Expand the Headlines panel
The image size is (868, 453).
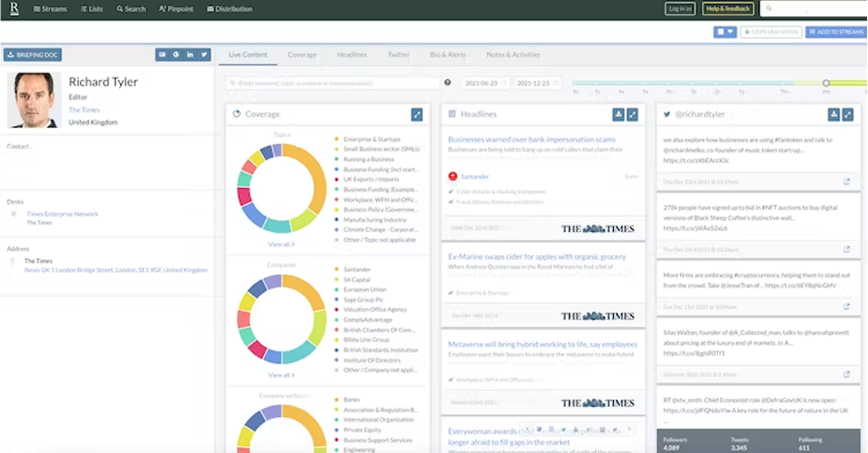(632, 115)
